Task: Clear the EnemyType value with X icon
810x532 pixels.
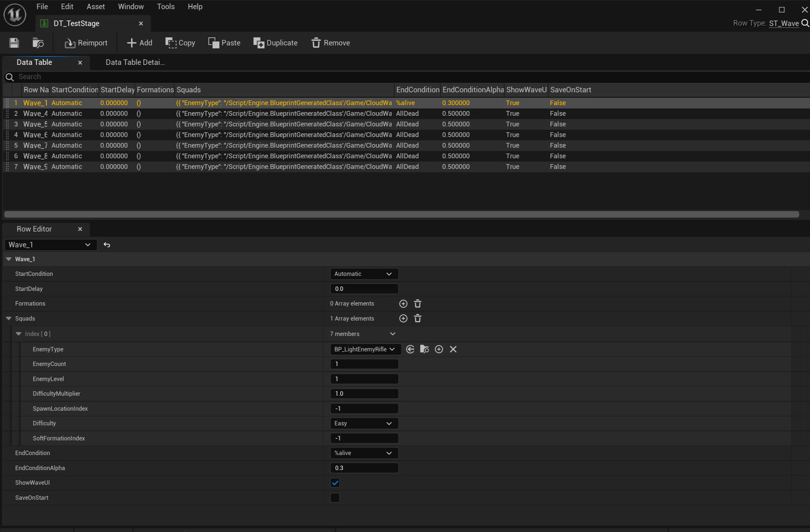Action: 453,349
